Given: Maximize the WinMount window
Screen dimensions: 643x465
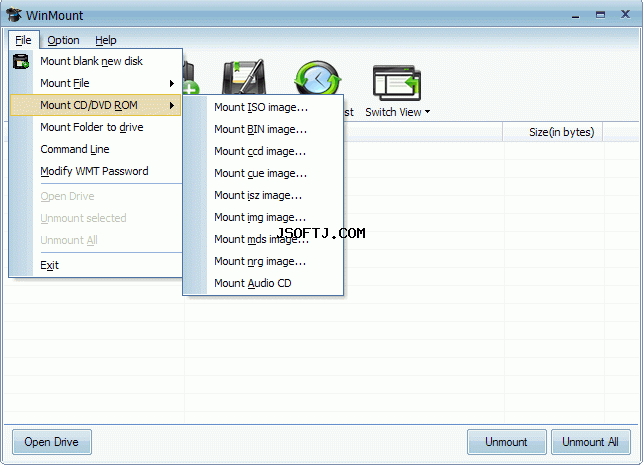Looking at the screenshot, I should 600,15.
